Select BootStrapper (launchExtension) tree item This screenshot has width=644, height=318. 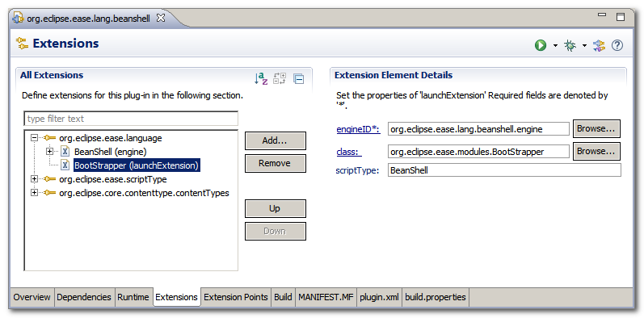[137, 165]
